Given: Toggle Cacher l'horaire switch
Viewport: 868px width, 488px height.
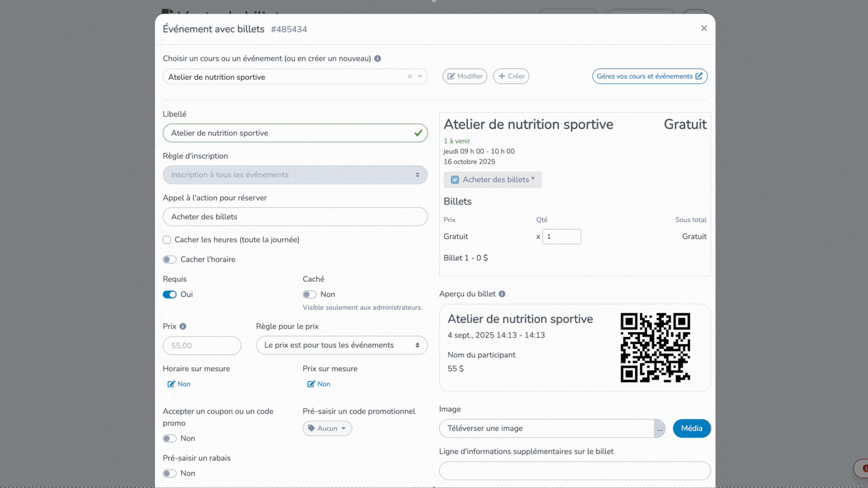Looking at the screenshot, I should (x=170, y=260).
